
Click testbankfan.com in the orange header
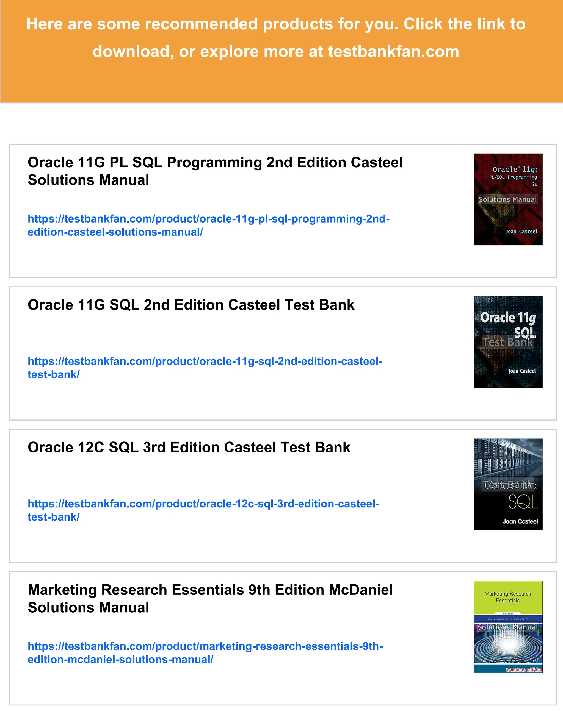[393, 52]
